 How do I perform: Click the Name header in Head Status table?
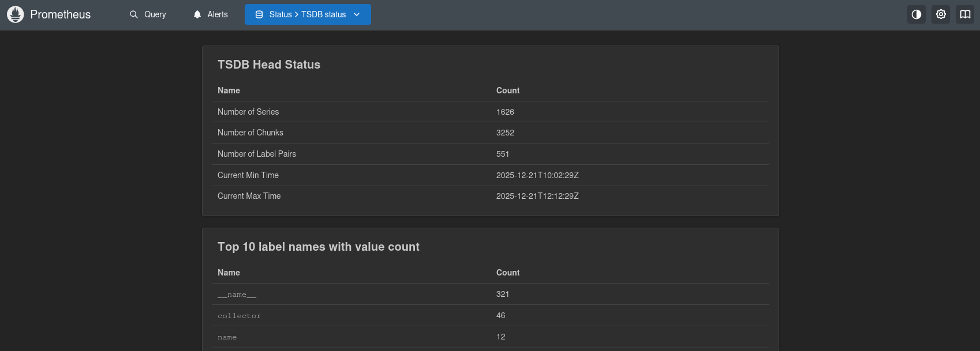click(229, 90)
